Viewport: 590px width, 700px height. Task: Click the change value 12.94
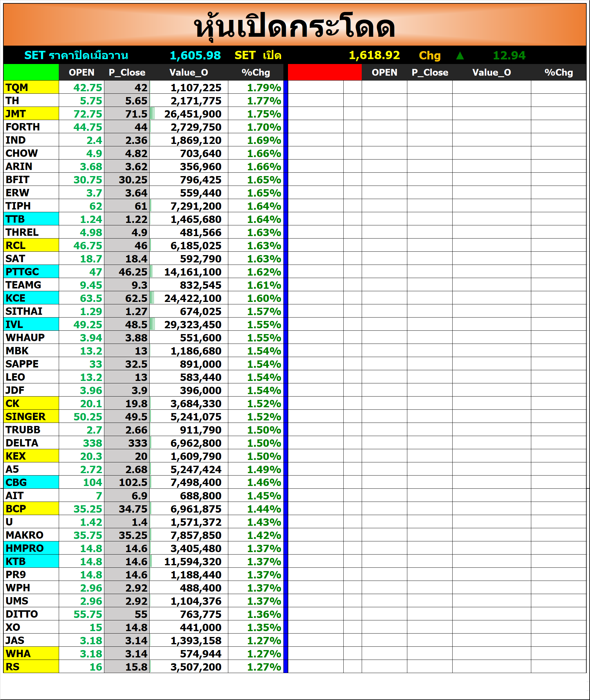[x=509, y=55]
